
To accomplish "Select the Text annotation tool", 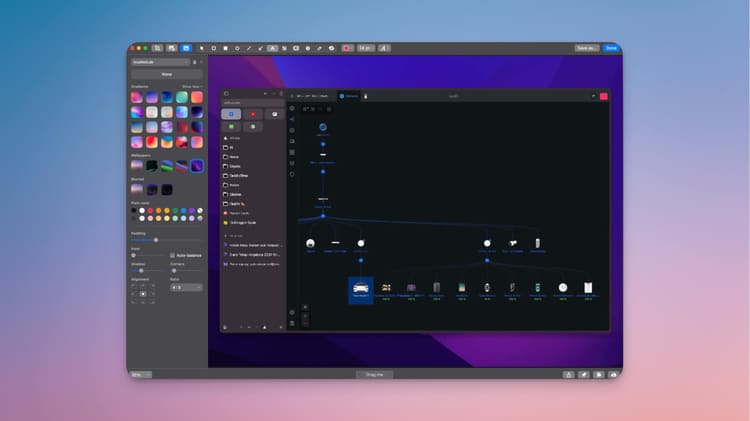I will click(273, 48).
